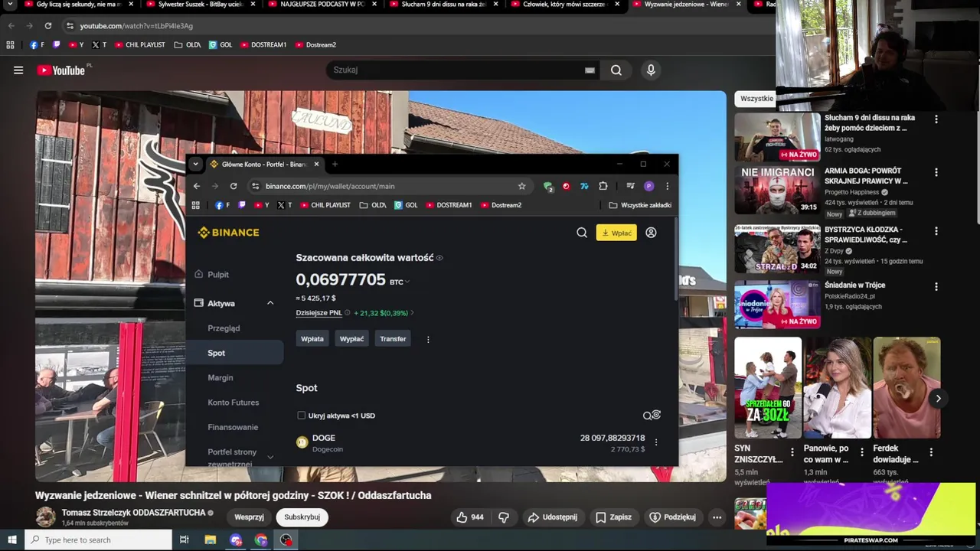Select Spot in the Binance sidebar
This screenshot has width=980, height=551.
(x=235, y=353)
